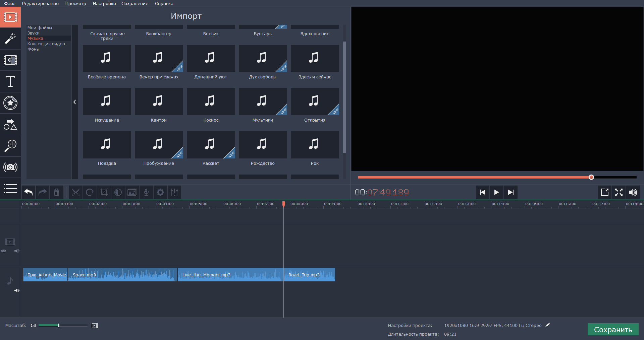This screenshot has width=644, height=340.
Task: Click the preview volume speaker icon
Action: pyautogui.click(x=633, y=192)
